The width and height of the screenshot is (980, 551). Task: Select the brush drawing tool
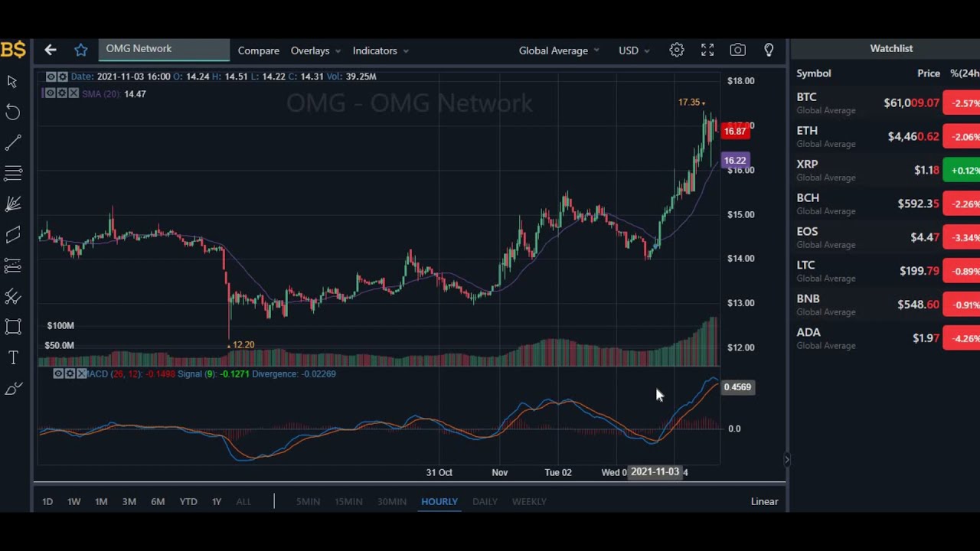[x=13, y=389]
